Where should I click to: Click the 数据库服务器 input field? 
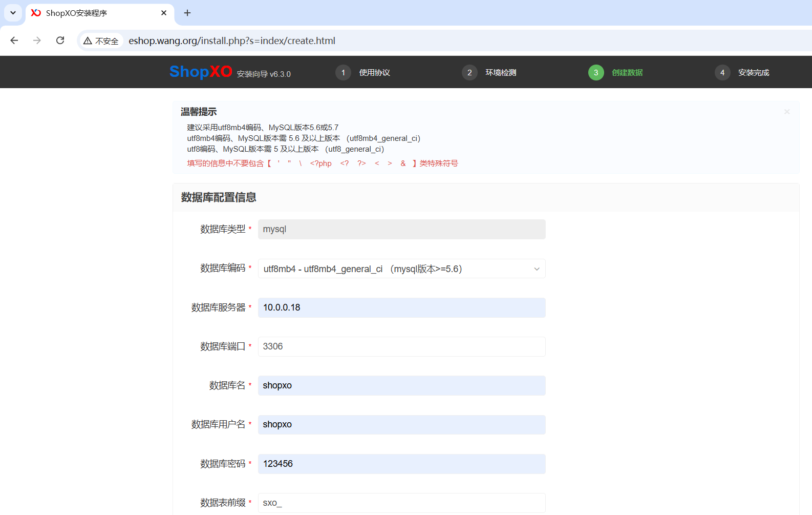tap(402, 307)
